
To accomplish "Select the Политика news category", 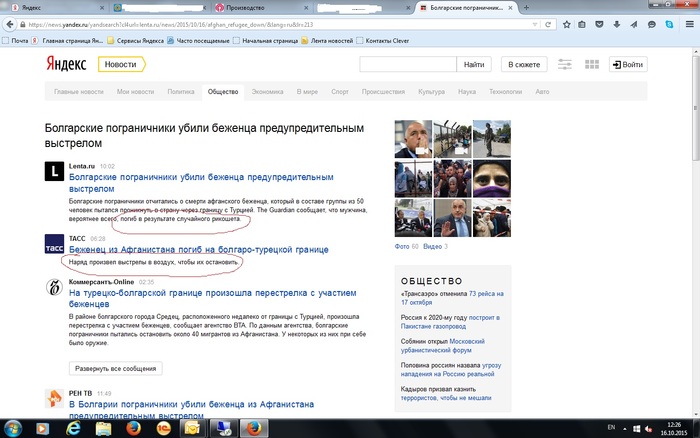I will [x=181, y=92].
